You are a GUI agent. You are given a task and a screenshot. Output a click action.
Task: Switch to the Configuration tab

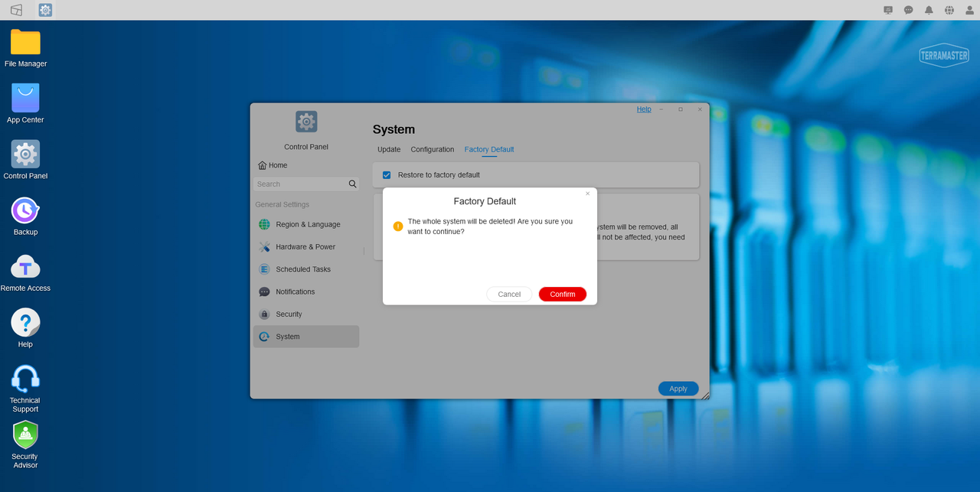point(433,149)
